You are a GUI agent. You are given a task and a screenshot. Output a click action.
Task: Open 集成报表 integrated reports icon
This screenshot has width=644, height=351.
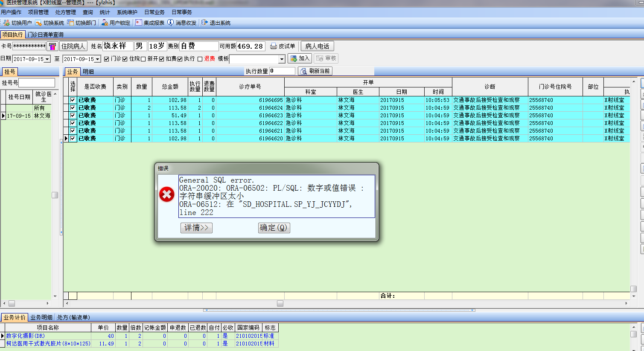point(139,23)
